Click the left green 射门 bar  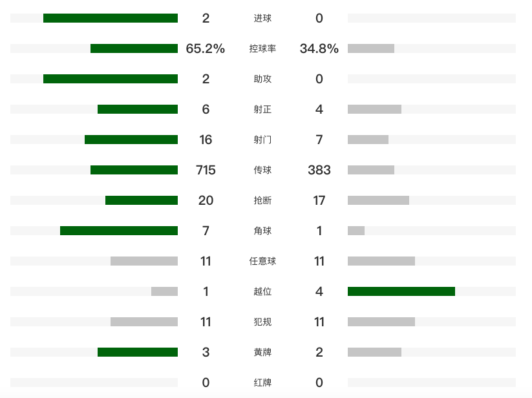(131, 140)
